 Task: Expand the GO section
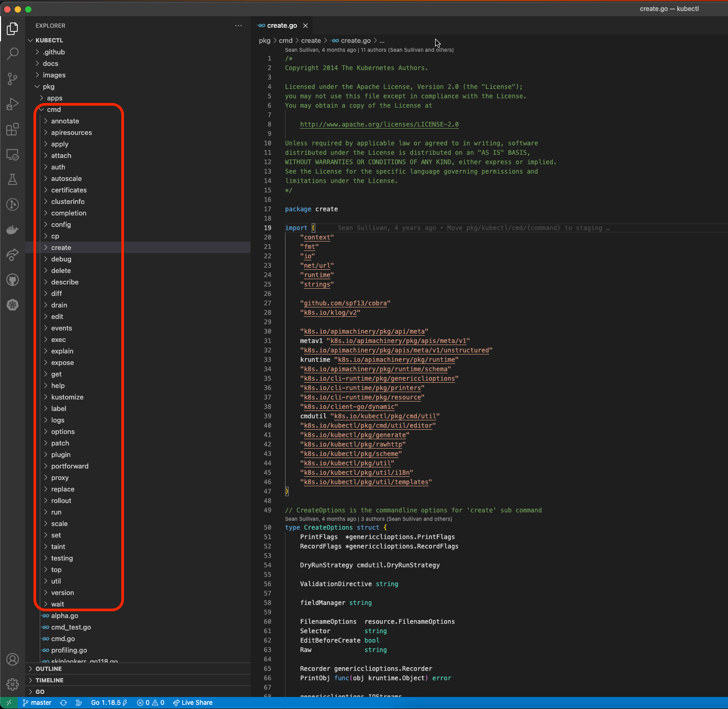tap(138, 692)
